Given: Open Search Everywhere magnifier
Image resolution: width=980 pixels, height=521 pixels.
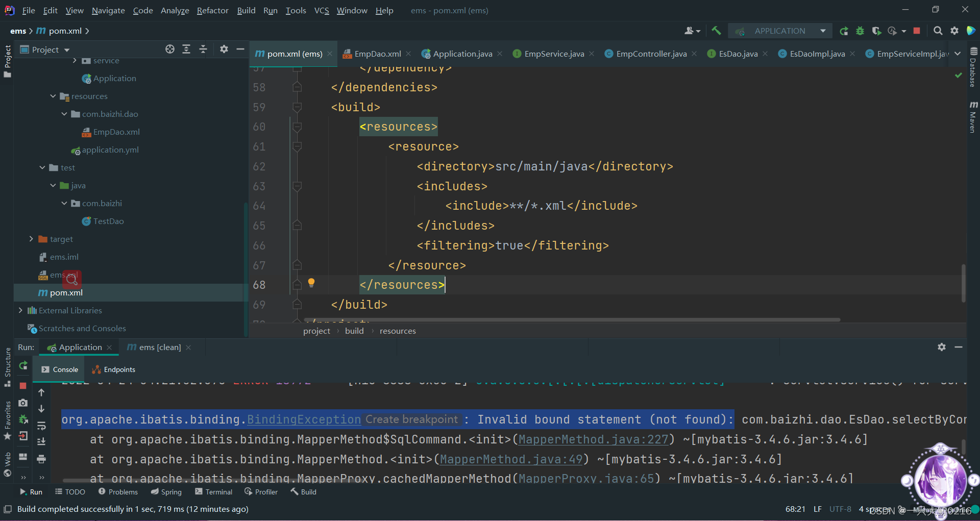Looking at the screenshot, I should point(938,31).
